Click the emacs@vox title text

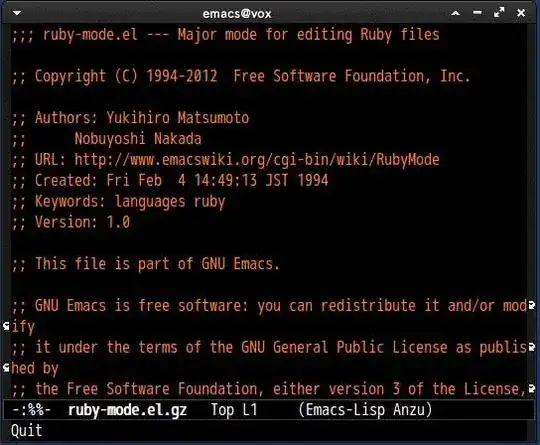point(237,14)
